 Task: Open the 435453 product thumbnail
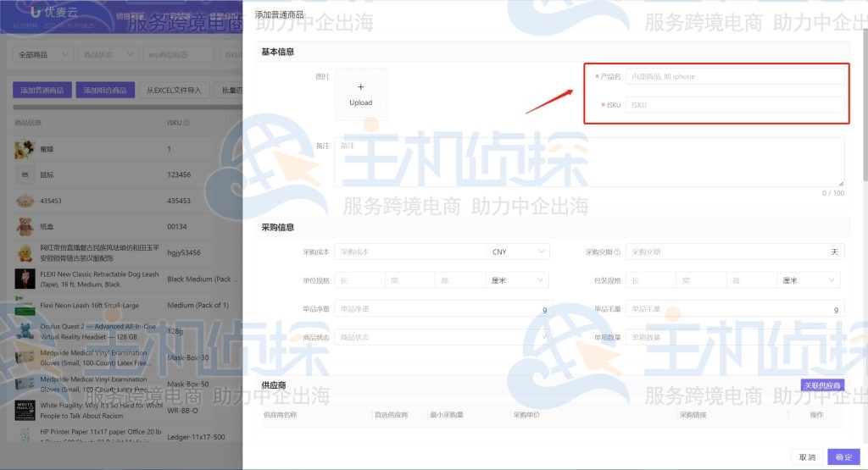coord(25,201)
